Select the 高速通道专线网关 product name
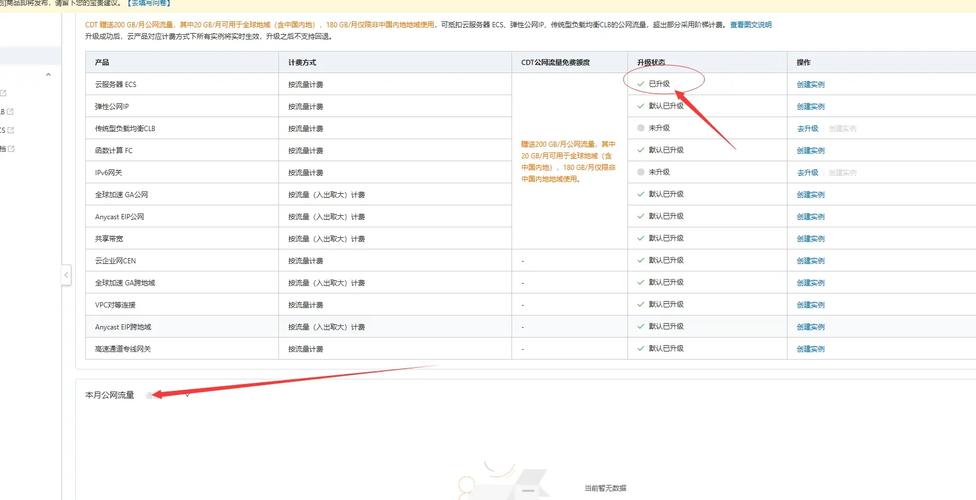The width and height of the screenshot is (976, 500). [123, 349]
